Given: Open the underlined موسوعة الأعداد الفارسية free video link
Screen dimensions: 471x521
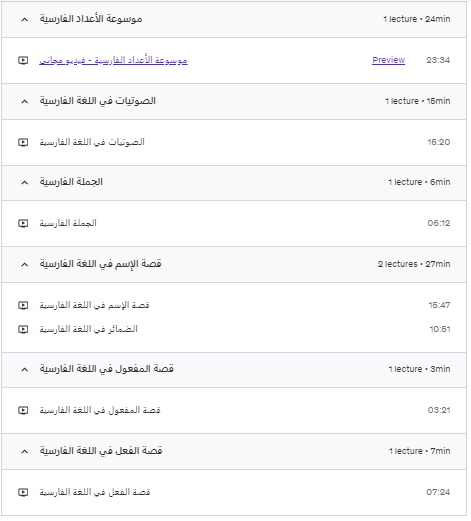Looking at the screenshot, I should [113, 60].
